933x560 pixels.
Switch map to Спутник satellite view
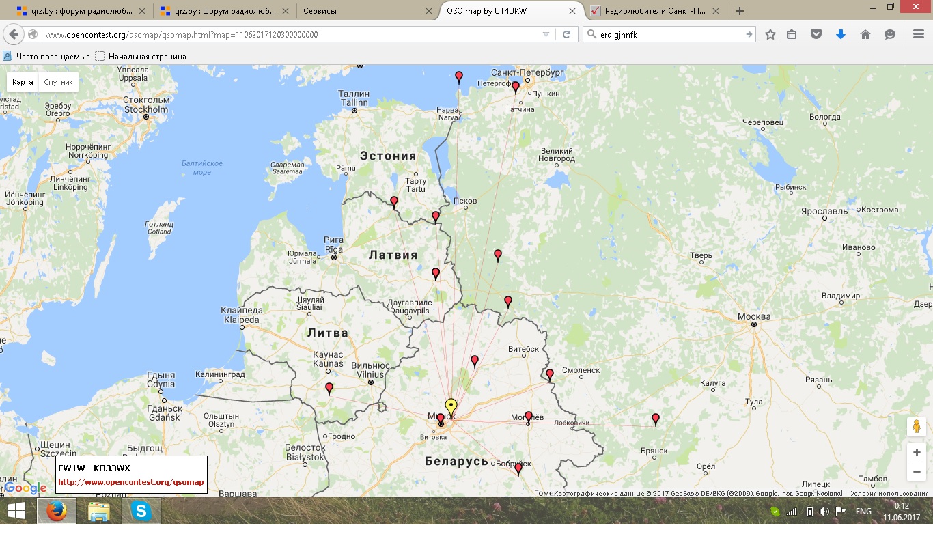(58, 82)
